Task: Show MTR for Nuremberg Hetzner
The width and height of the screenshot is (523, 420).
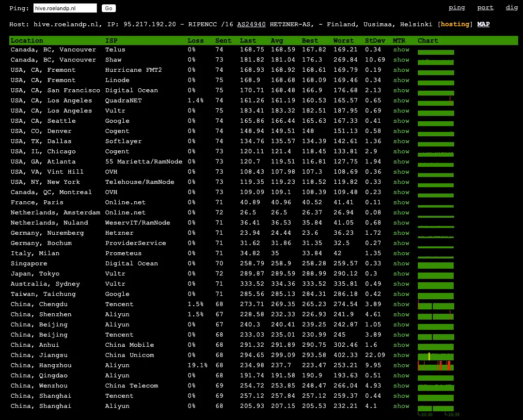Action: coord(401,233)
